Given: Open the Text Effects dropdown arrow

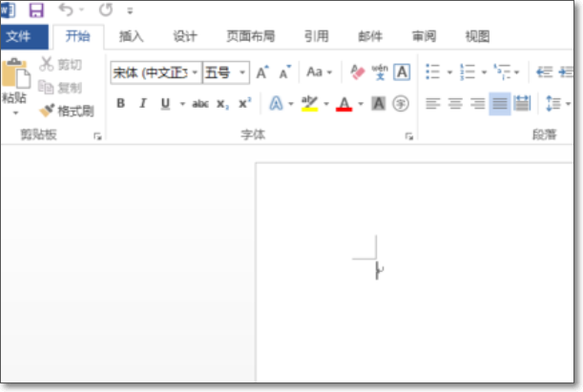Looking at the screenshot, I should pyautogui.click(x=291, y=104).
